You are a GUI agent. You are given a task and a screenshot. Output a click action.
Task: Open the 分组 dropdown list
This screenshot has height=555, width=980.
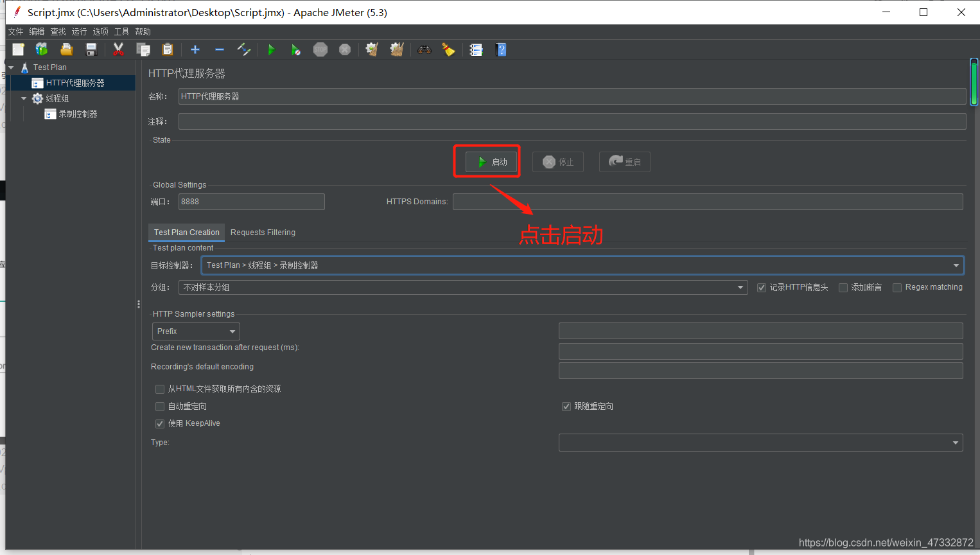[x=463, y=287]
